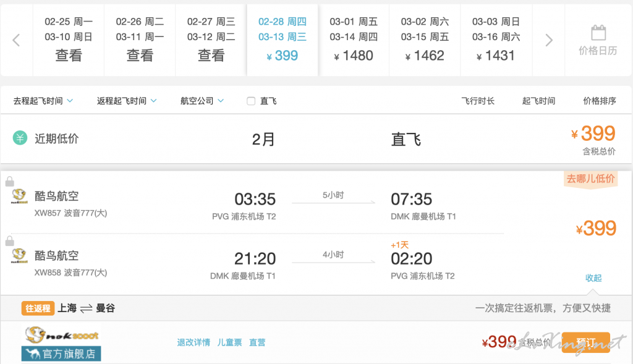Open the price calendar icon
Screen dimensions: 633x364
point(598,33)
